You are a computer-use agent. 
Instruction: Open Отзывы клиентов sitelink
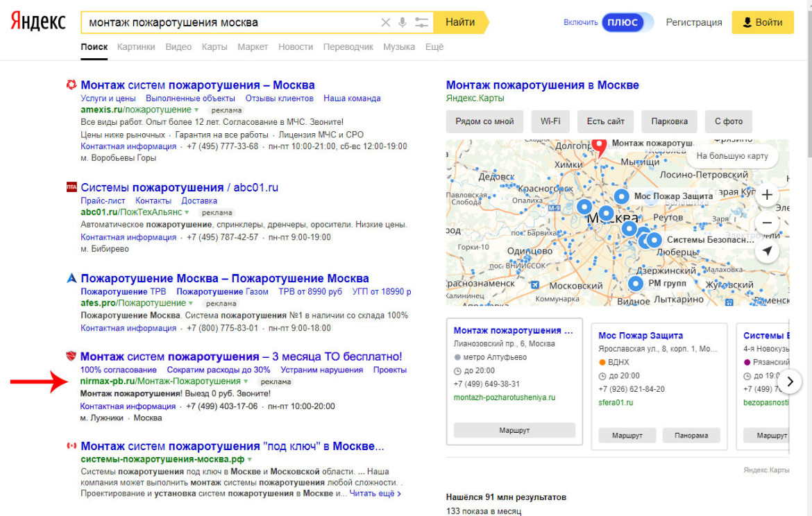click(279, 98)
